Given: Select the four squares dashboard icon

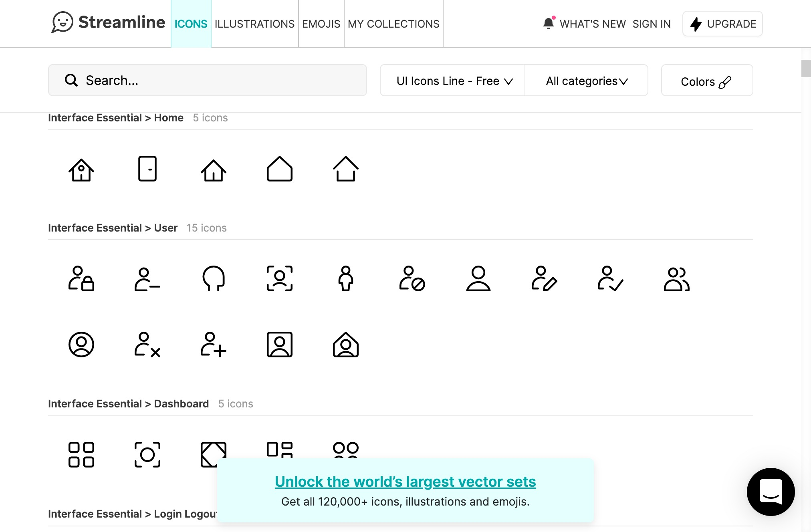Looking at the screenshot, I should tap(81, 455).
